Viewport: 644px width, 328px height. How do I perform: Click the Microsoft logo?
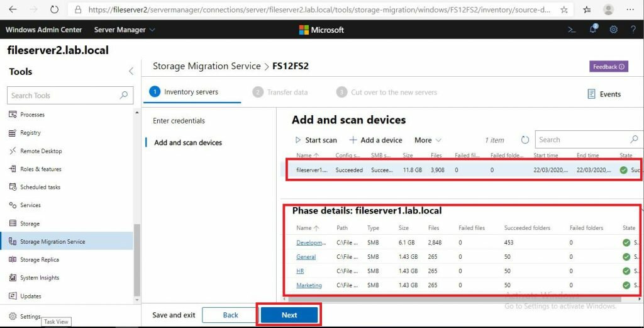[x=321, y=30]
